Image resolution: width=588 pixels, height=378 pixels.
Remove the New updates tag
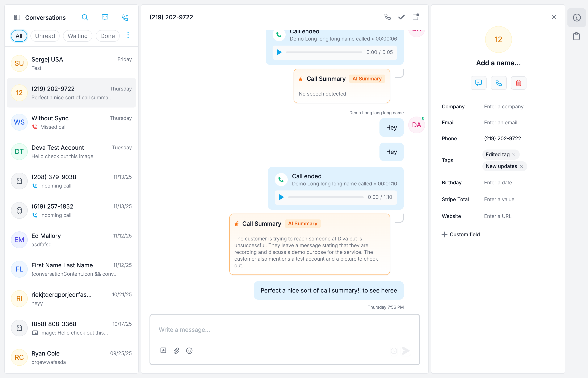521,166
